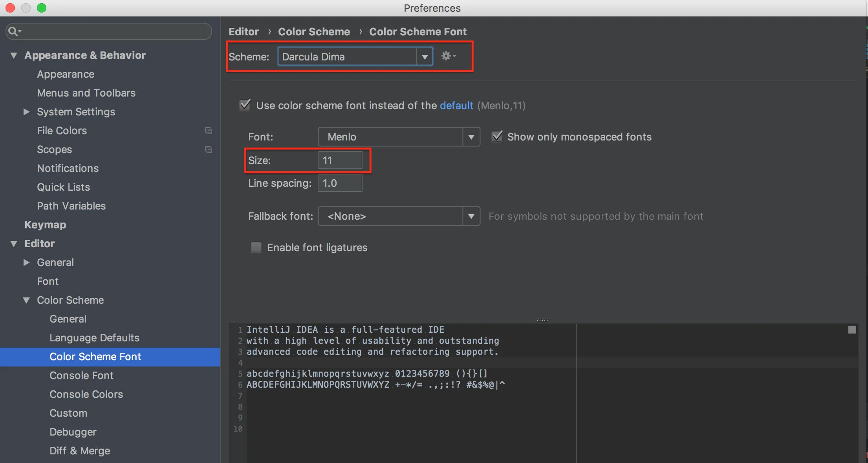
Task: Collapse the Appearance & Behavior section
Action: click(14, 55)
